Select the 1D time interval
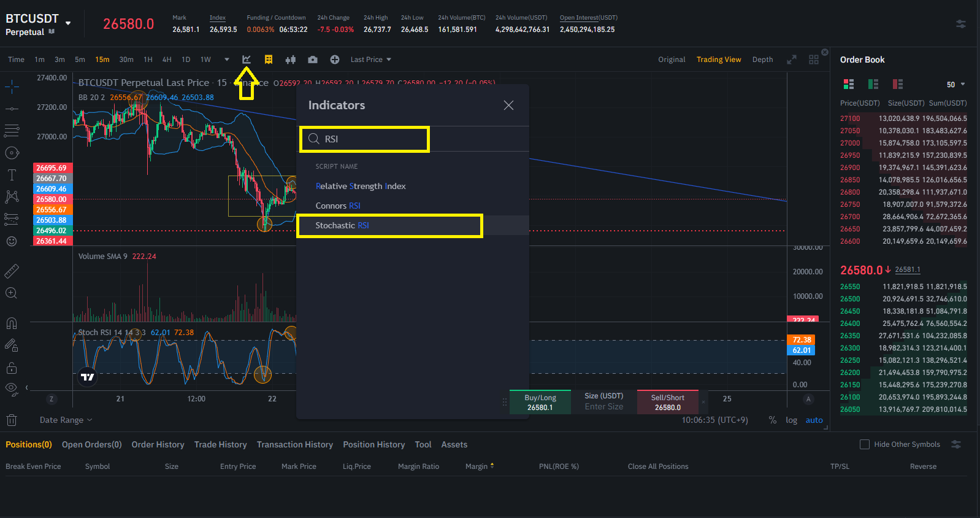Screen dimensions: 980x518 tap(186, 60)
